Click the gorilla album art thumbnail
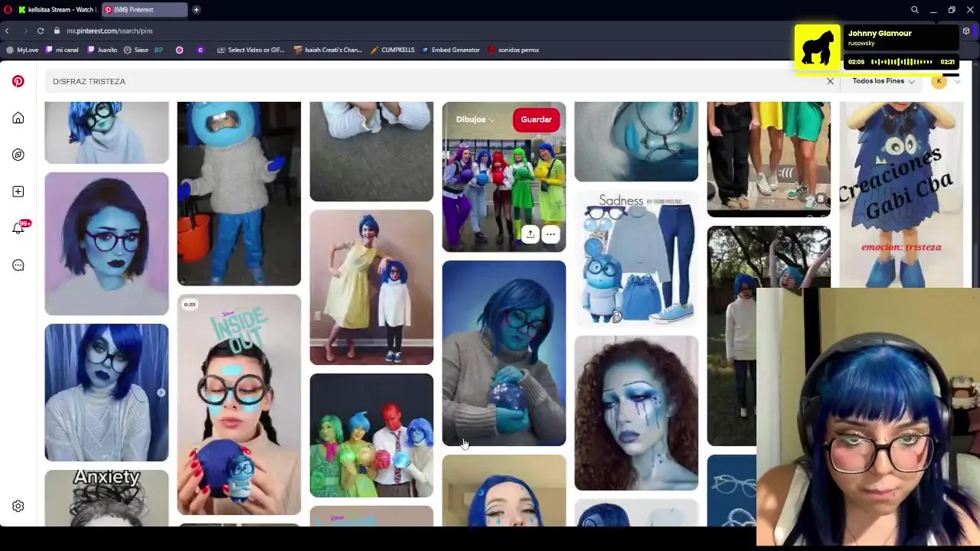The image size is (980, 551). coord(818,47)
